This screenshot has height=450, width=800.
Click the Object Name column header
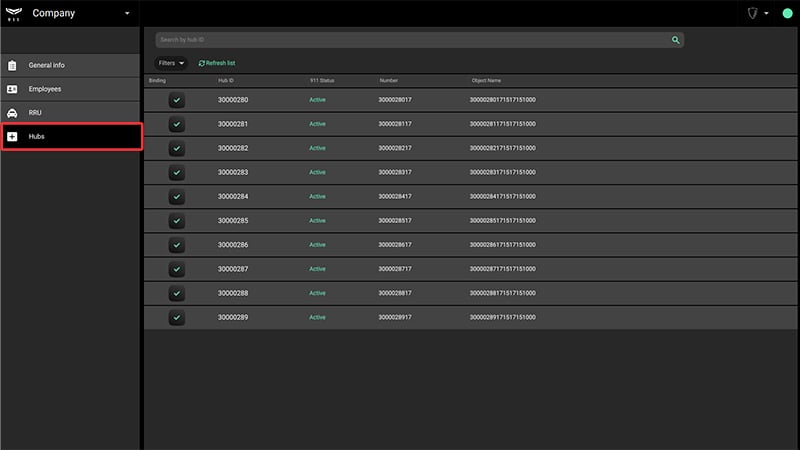(486, 81)
